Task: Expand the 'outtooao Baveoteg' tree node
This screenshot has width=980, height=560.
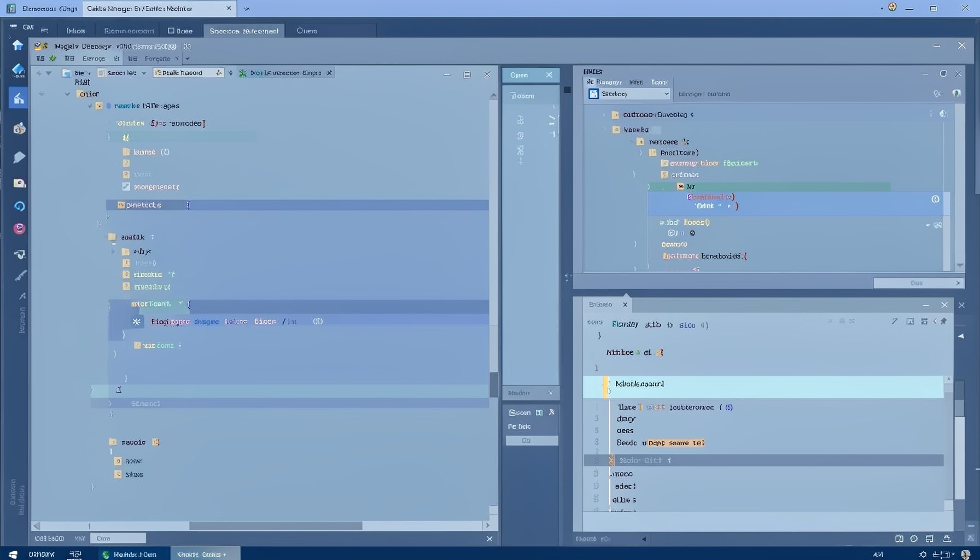Action: (604, 114)
